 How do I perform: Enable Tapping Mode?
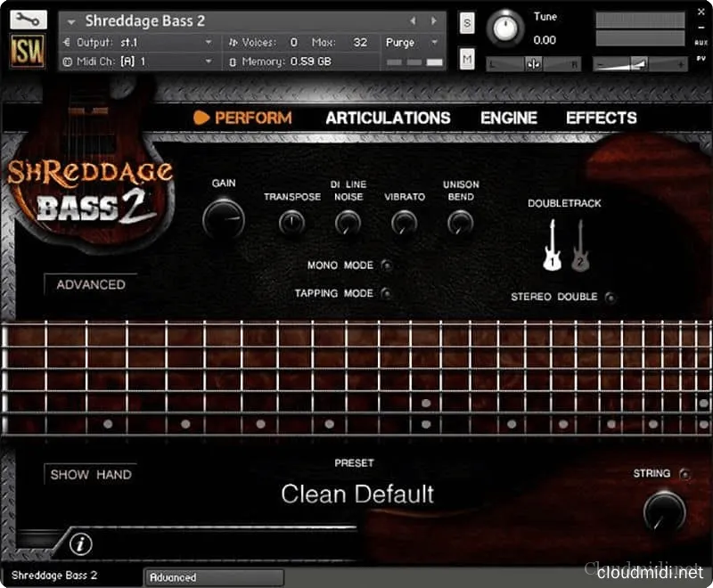point(387,293)
